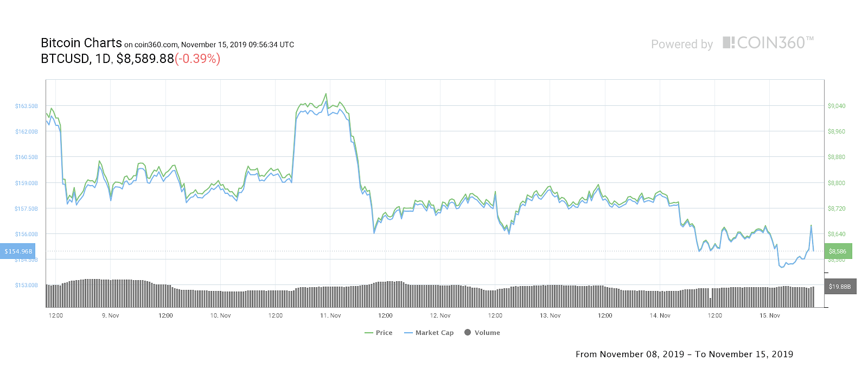Click the $19.88B volume tag
The width and height of the screenshot is (868, 380).
pyautogui.click(x=840, y=287)
